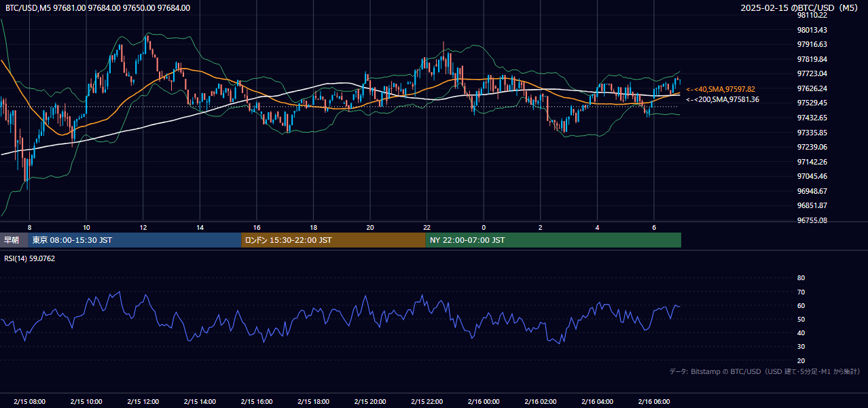
Task: Click price axis value 97432.65
Action: click(812, 118)
